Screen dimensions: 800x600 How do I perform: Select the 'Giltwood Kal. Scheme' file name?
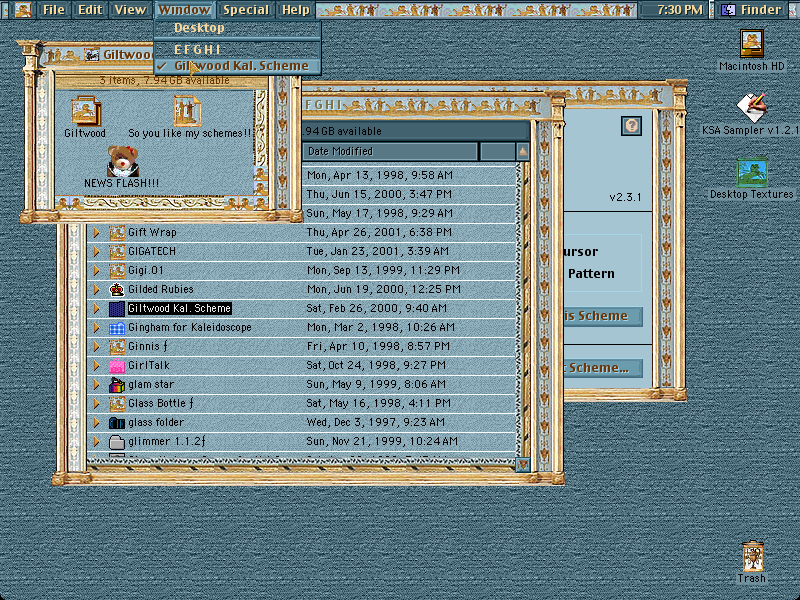(180, 309)
